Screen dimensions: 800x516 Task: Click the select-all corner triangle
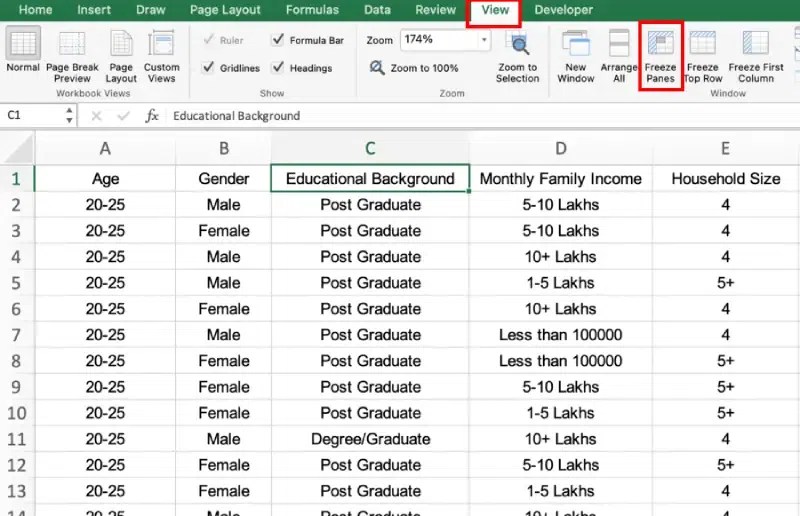(19, 150)
